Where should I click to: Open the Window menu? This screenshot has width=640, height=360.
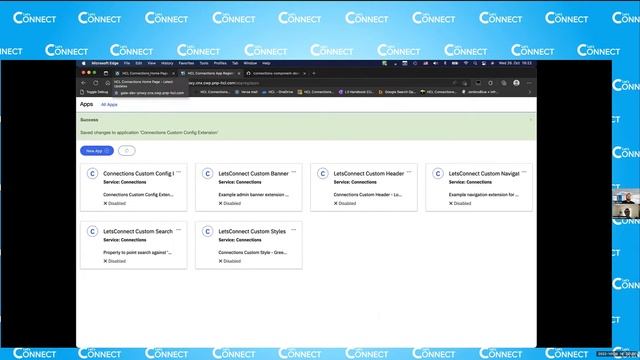250,63
